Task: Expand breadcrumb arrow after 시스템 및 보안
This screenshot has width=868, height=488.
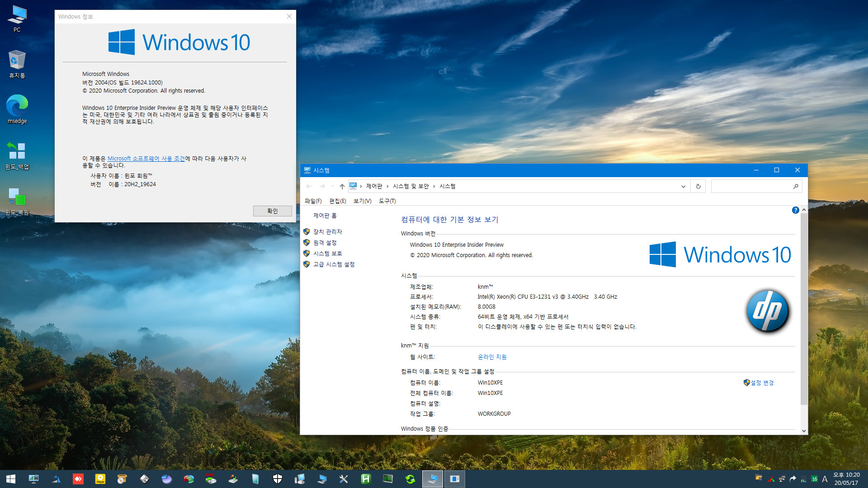Action: (434, 186)
